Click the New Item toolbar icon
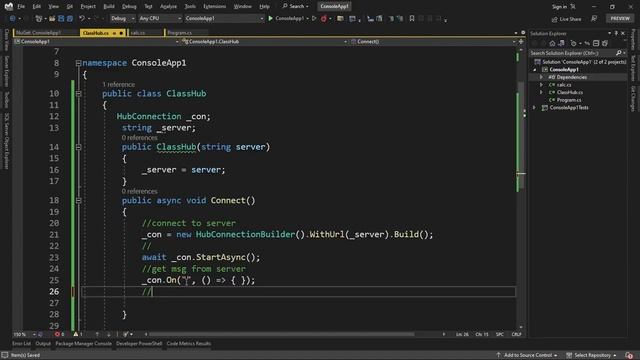 [39, 18]
